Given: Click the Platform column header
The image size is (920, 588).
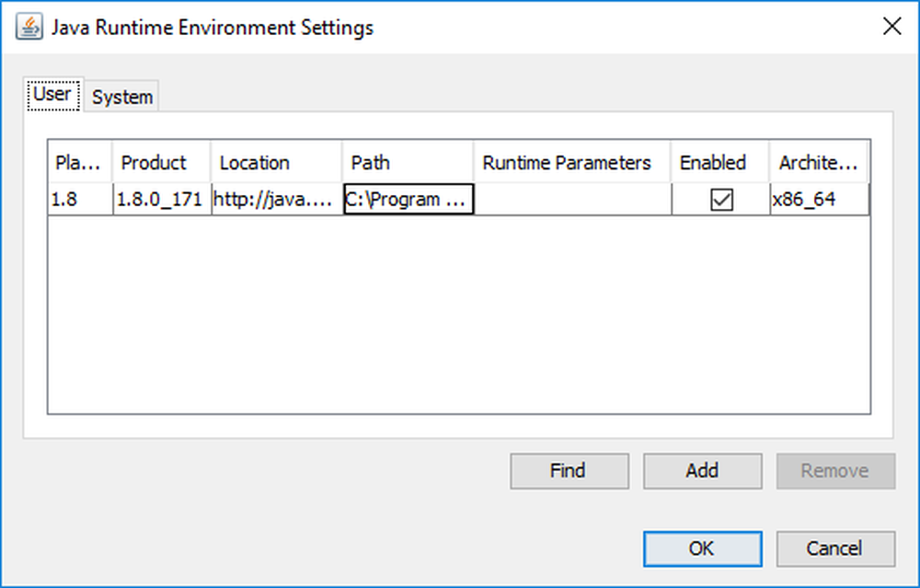Looking at the screenshot, I should click(x=80, y=163).
